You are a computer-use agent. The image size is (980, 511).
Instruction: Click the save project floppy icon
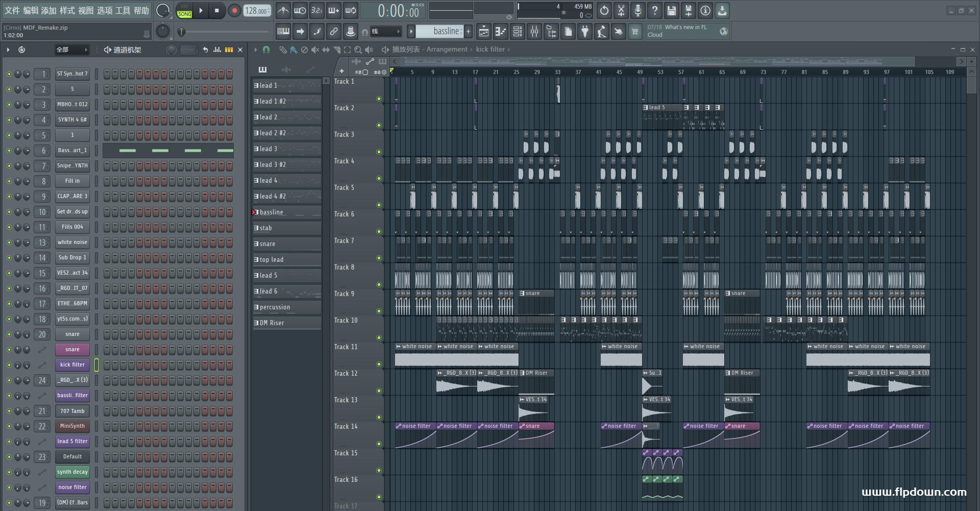pyautogui.click(x=672, y=10)
